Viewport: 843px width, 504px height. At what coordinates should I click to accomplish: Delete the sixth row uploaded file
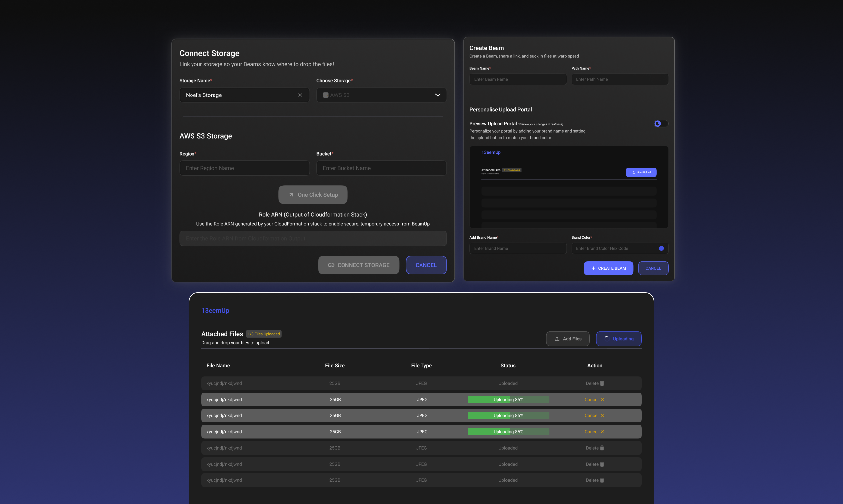click(595, 464)
